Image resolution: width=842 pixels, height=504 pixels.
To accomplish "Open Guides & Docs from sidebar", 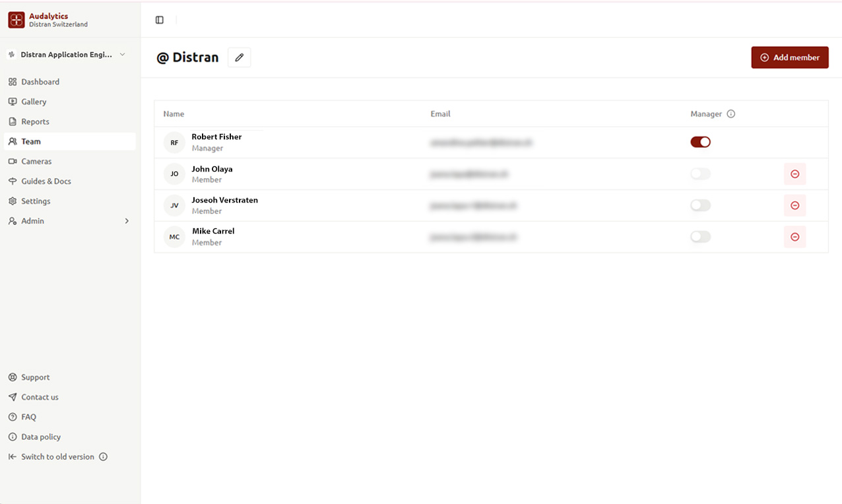I will [x=46, y=181].
